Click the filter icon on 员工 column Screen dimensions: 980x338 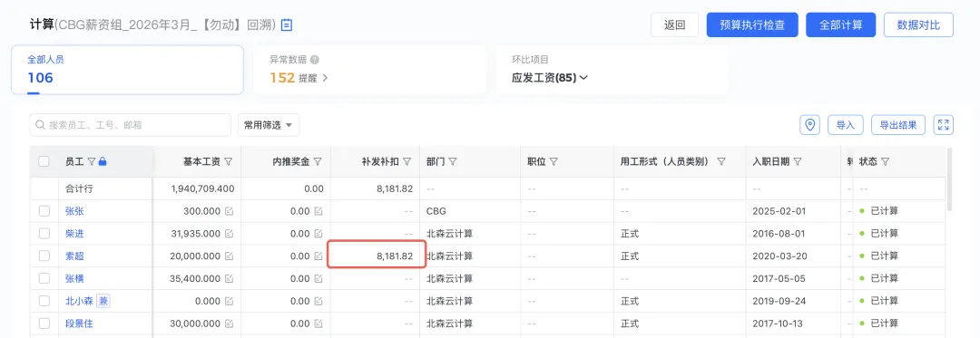tap(92, 161)
